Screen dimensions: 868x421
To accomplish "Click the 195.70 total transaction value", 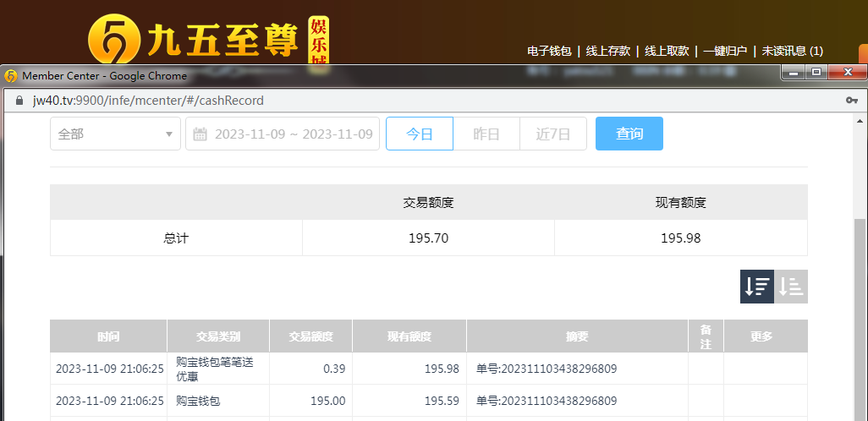I will tap(428, 238).
